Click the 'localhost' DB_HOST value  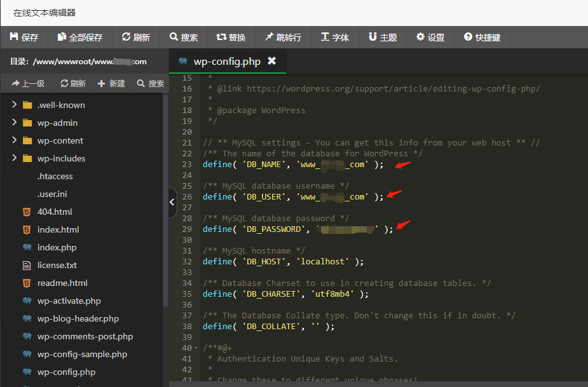tap(323, 261)
